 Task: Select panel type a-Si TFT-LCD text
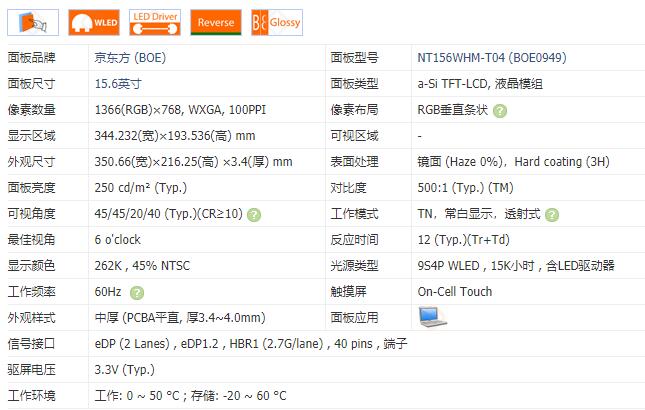[x=480, y=84]
